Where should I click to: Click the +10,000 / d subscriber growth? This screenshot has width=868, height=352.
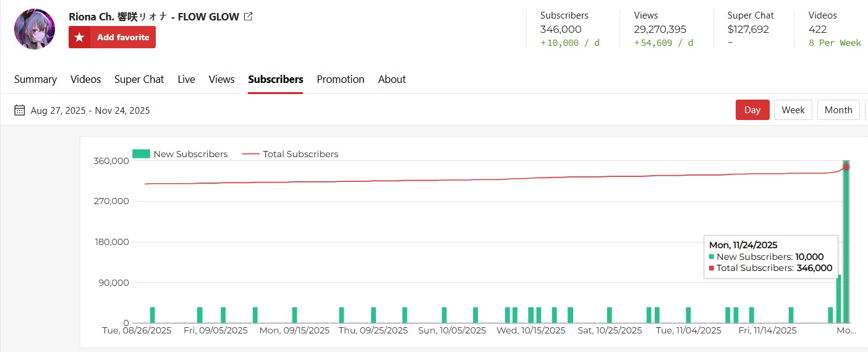point(570,43)
